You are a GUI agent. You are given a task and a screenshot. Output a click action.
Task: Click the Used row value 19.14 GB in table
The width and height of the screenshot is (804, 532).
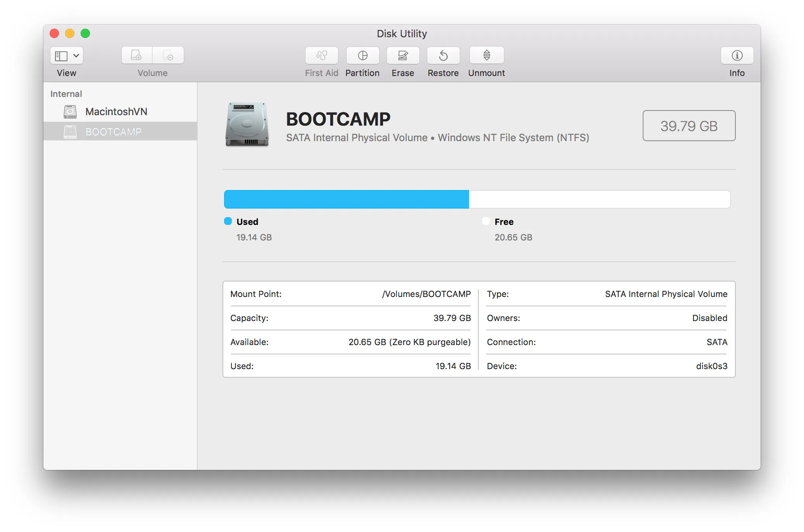point(453,366)
